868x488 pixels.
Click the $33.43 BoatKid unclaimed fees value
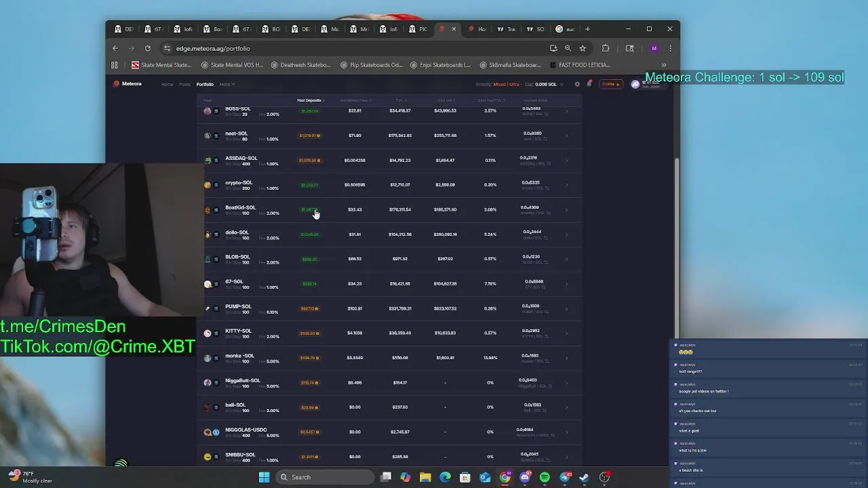(355, 209)
